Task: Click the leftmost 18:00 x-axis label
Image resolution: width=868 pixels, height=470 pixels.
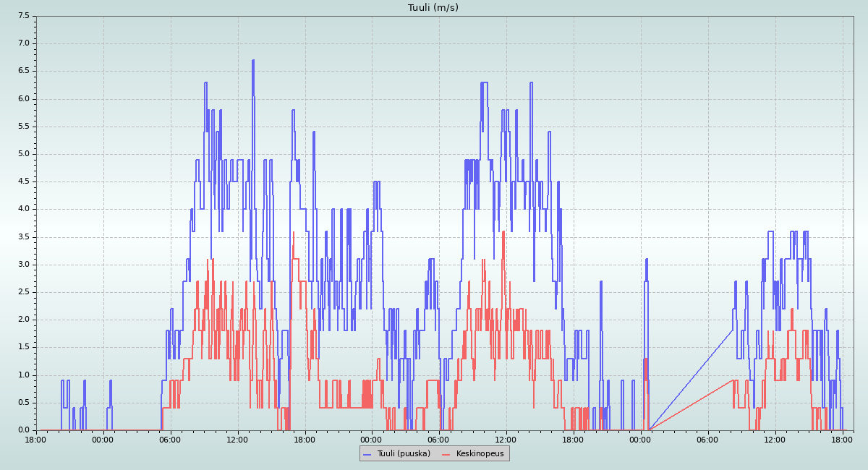Action: coord(36,439)
